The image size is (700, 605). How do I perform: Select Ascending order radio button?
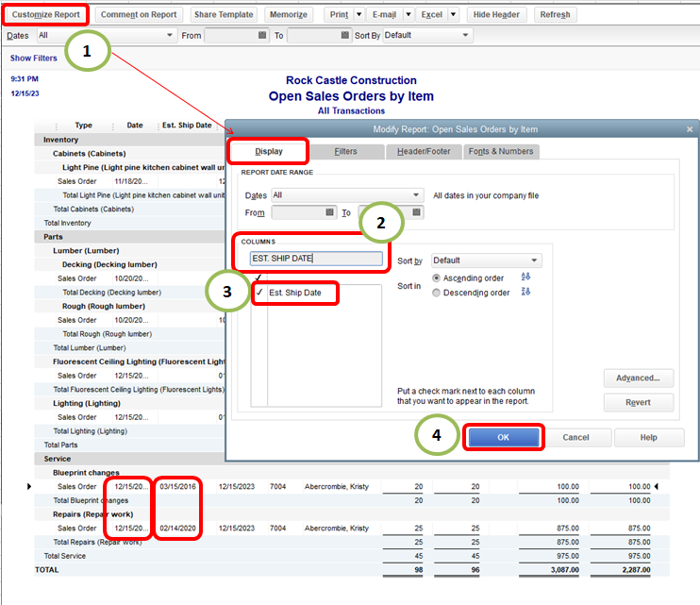[x=436, y=277]
